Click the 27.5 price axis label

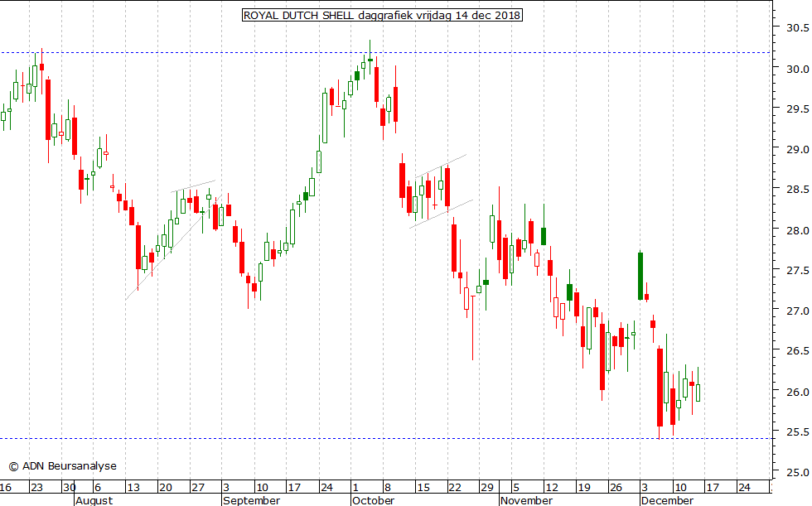click(x=797, y=271)
